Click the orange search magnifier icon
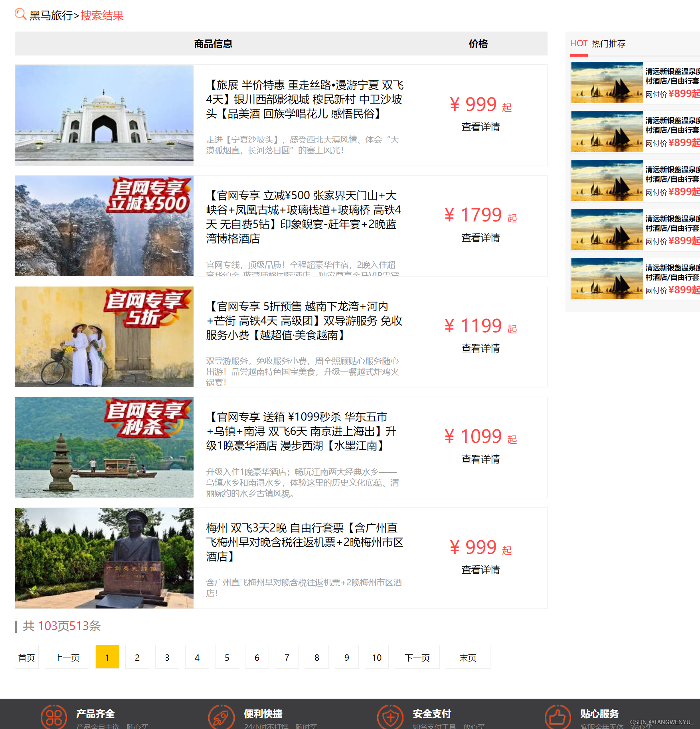 pos(20,14)
